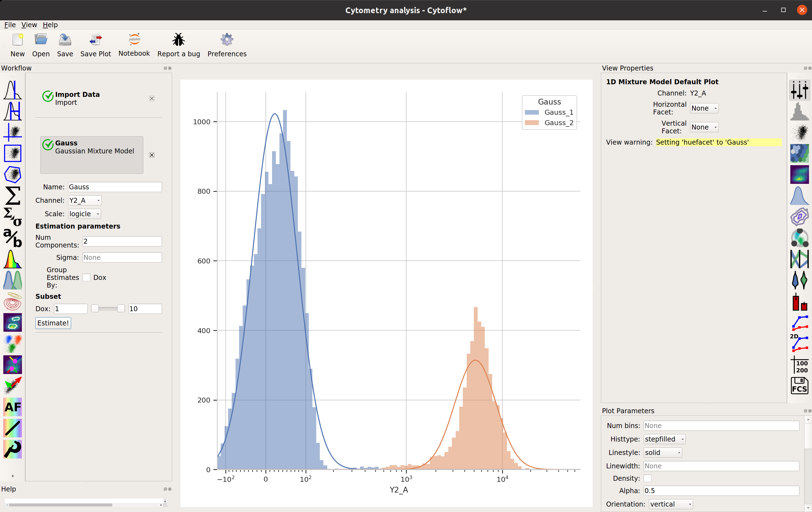The image size is (812, 512).
Task: Add the 2D Gaussian mixture model operation
Action: click(12, 301)
